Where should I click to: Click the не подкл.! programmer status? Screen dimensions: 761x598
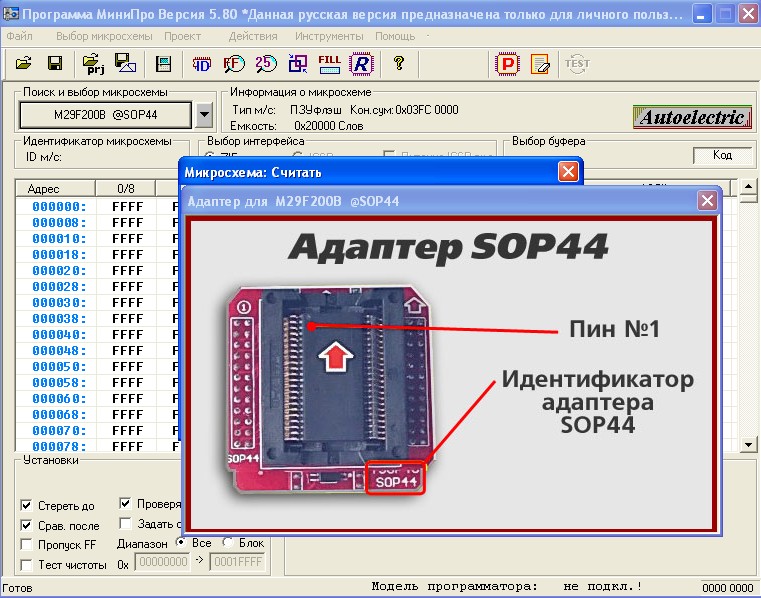pos(602,586)
